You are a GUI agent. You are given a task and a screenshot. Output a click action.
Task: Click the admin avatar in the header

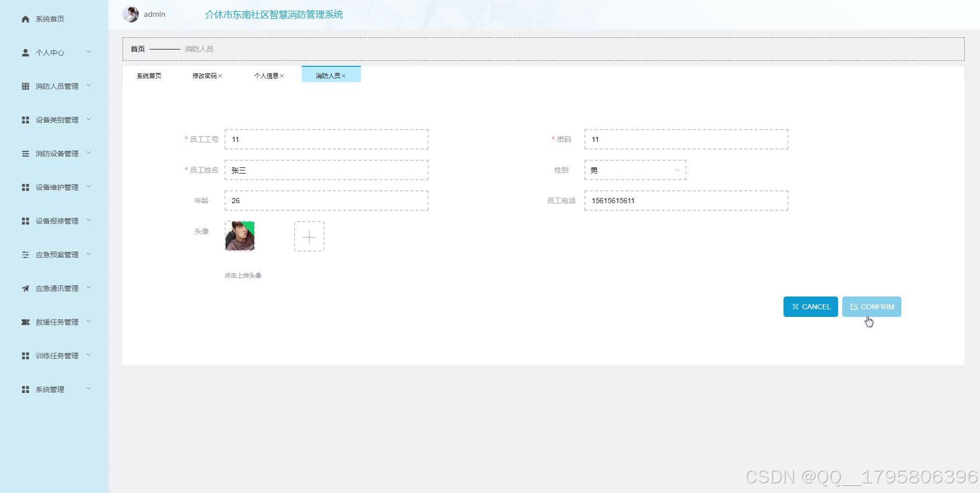coord(131,14)
